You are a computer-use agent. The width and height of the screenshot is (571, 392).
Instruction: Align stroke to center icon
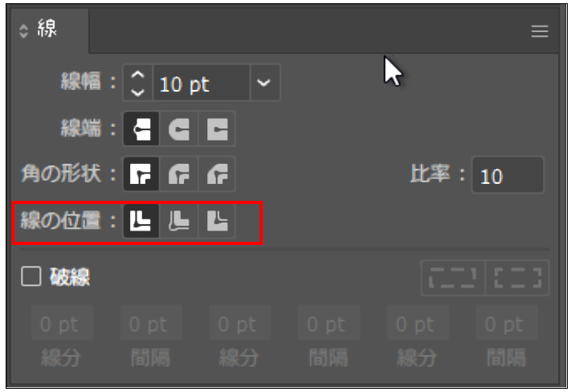pyautogui.click(x=141, y=221)
